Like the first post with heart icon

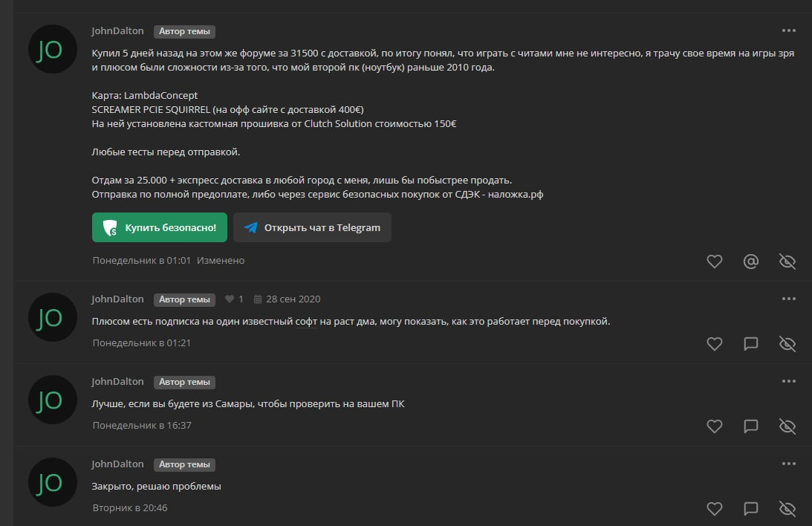(714, 262)
